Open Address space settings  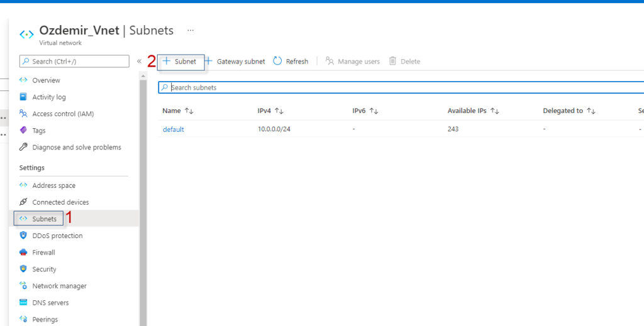54,185
